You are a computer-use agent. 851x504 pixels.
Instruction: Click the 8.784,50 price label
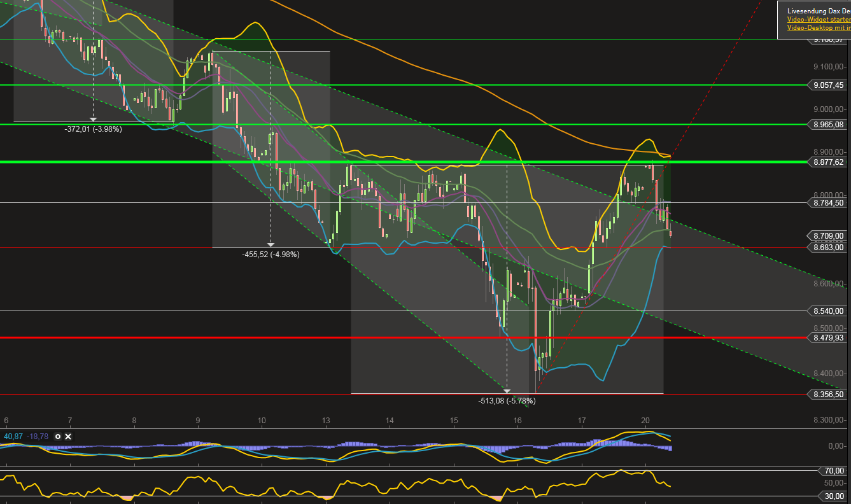(828, 203)
